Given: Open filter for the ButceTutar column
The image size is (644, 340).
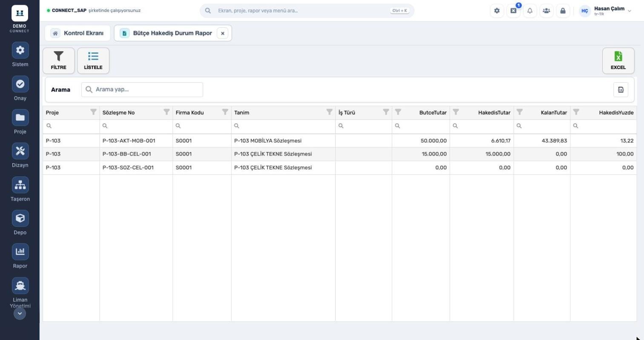Looking at the screenshot, I should point(398,112).
